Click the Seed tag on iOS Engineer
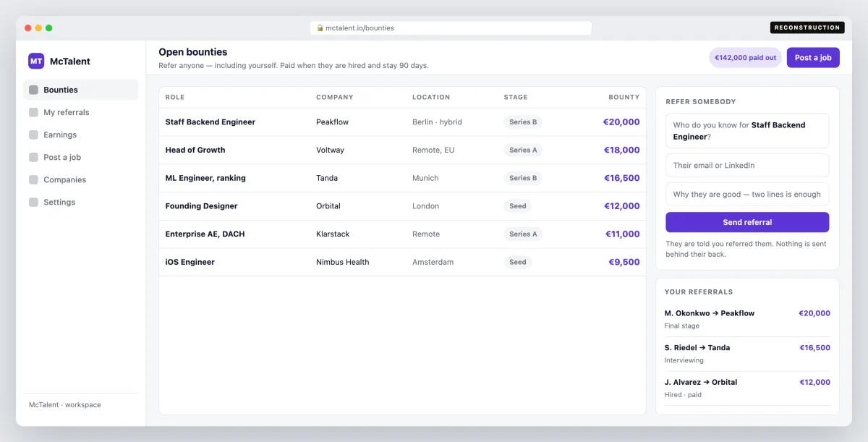 click(x=518, y=262)
